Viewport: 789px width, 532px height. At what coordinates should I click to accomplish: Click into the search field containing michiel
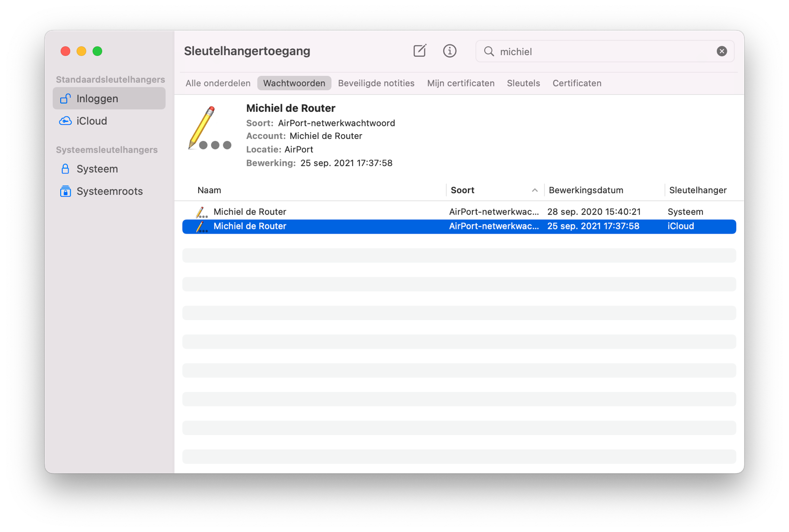605,51
